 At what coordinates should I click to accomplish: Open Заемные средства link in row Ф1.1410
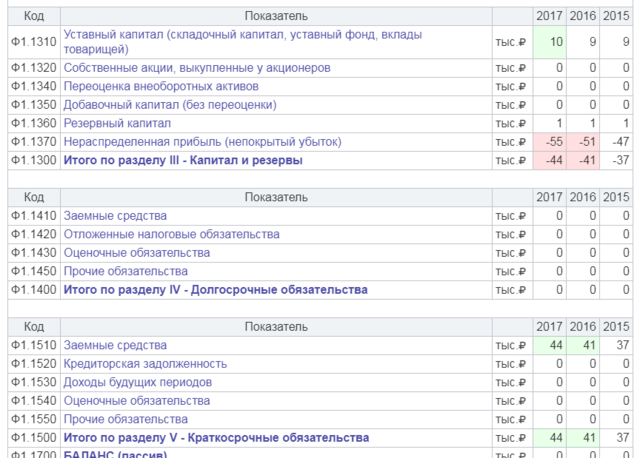tap(115, 216)
